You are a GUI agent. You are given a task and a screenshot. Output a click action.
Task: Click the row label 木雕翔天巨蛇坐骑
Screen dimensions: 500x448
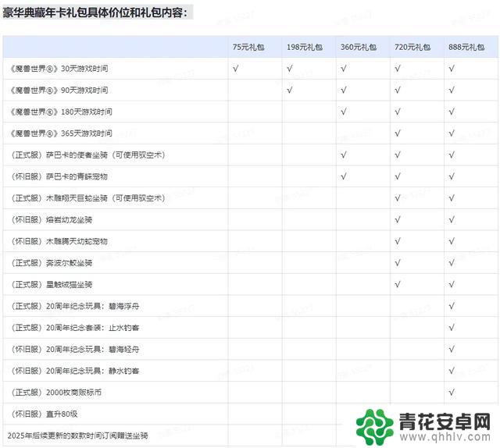87,198
